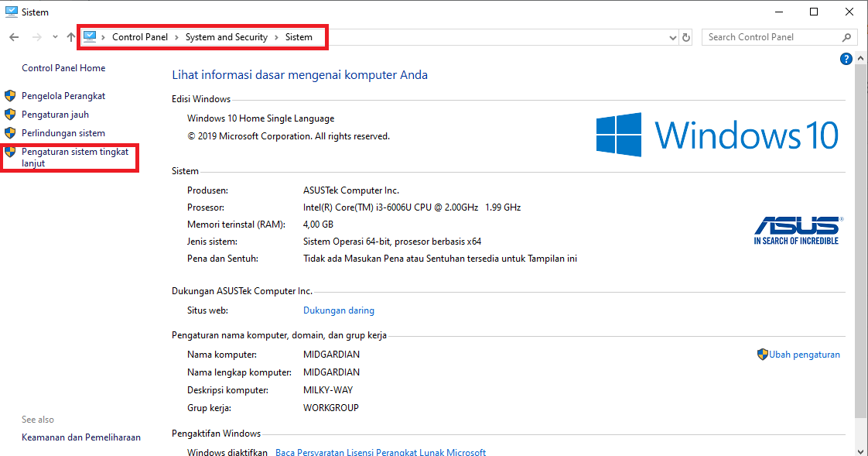Click Ubah pengaturan link

click(805, 355)
